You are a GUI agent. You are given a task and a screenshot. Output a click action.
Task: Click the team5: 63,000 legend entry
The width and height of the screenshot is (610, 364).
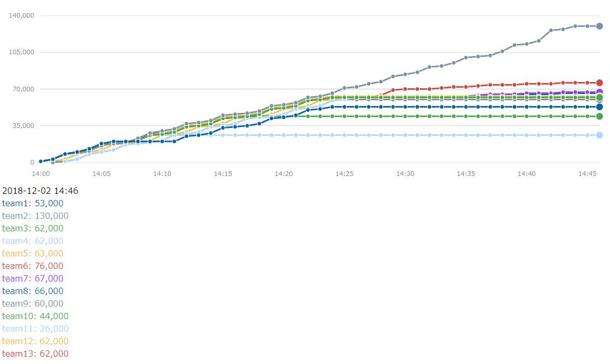[x=33, y=253]
